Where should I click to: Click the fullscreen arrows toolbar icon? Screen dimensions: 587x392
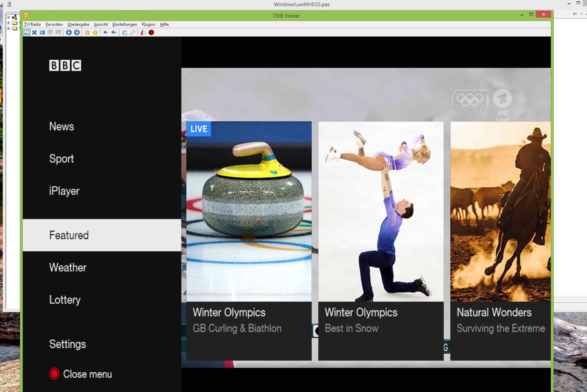click(34, 33)
